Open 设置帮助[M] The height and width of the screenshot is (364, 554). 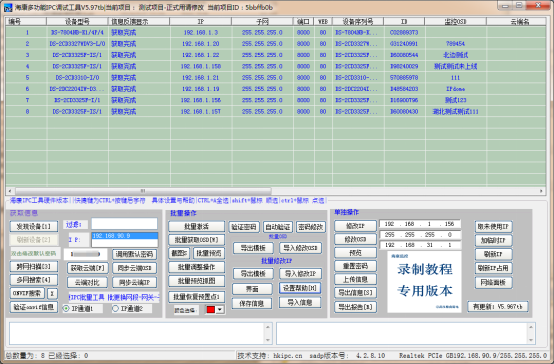[x=300, y=288]
